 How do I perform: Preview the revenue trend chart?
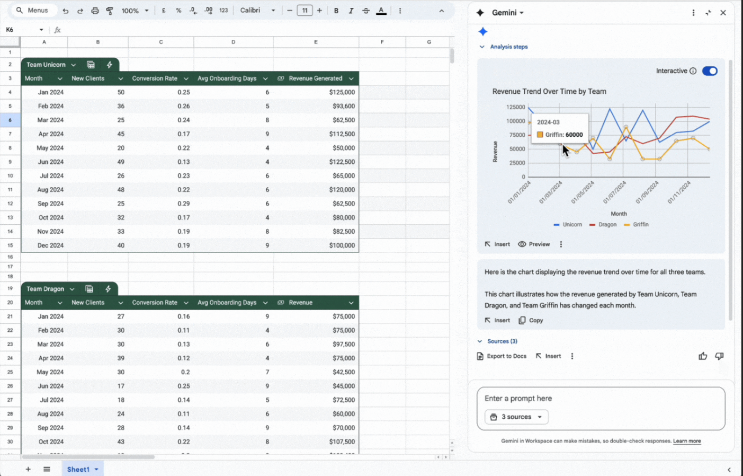coord(534,244)
